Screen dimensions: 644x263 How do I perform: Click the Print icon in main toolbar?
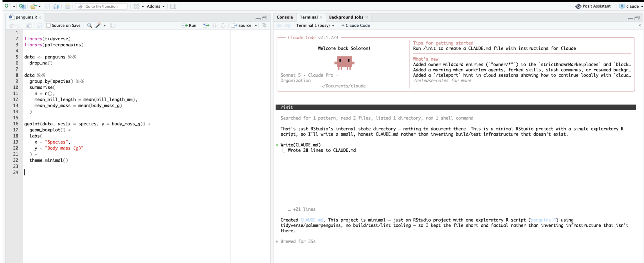(67, 6)
